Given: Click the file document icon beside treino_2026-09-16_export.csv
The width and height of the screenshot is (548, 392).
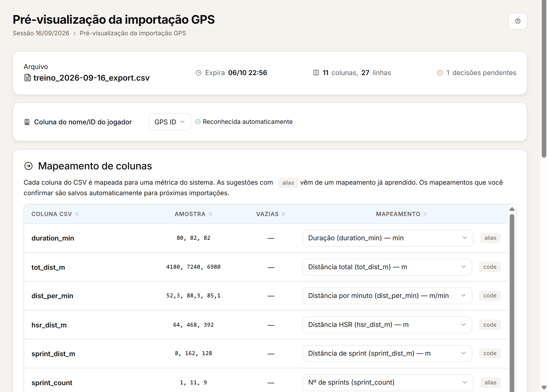Looking at the screenshot, I should pos(27,78).
